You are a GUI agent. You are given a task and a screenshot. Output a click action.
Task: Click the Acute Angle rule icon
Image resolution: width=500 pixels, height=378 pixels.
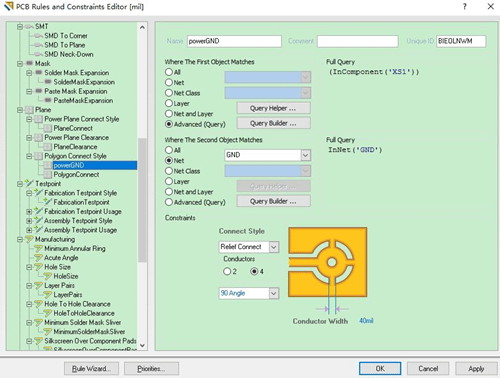coord(39,258)
